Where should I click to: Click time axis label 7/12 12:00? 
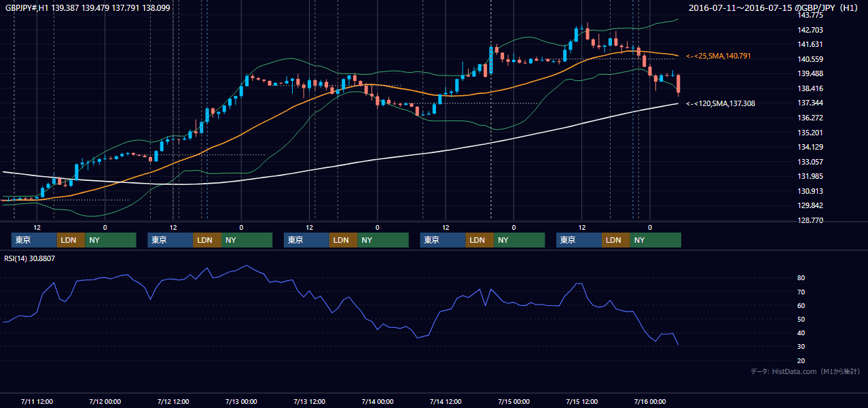point(173,402)
